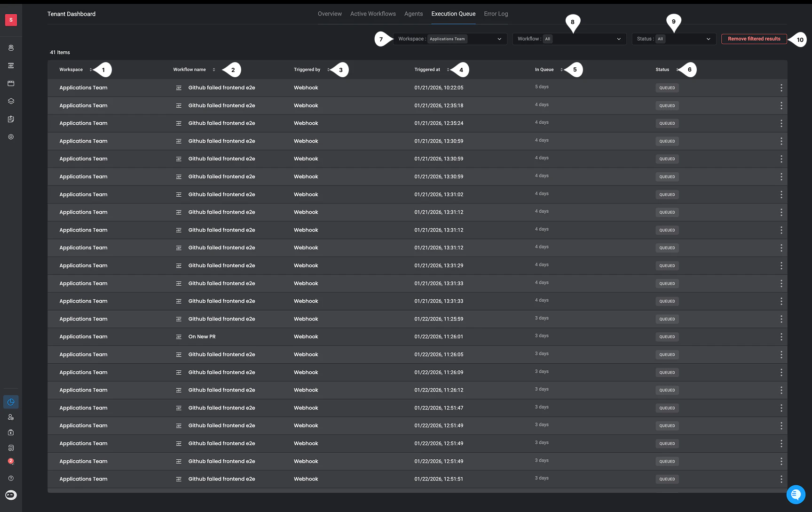Open three-dot menu for the On New PR row
This screenshot has height=512, width=812.
tap(781, 337)
